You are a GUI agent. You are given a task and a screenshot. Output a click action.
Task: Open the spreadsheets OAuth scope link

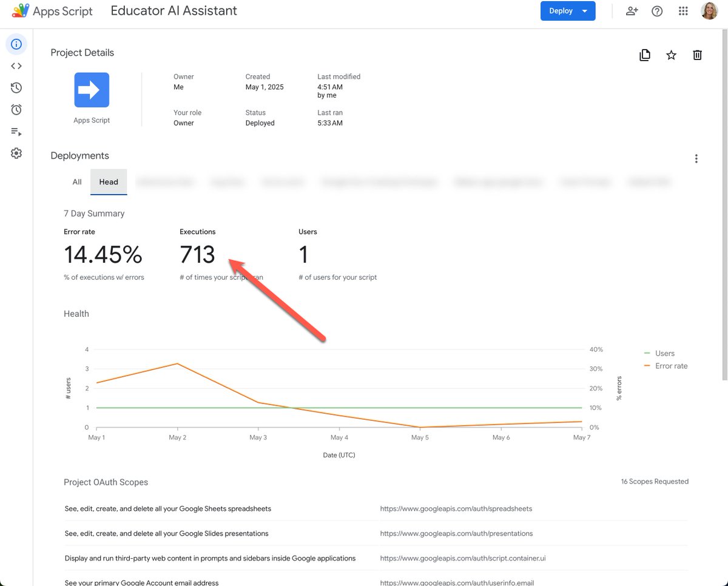[456, 508]
